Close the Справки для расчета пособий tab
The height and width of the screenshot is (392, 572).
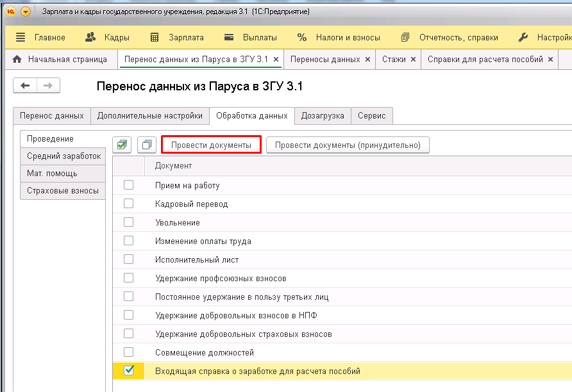pyautogui.click(x=550, y=60)
